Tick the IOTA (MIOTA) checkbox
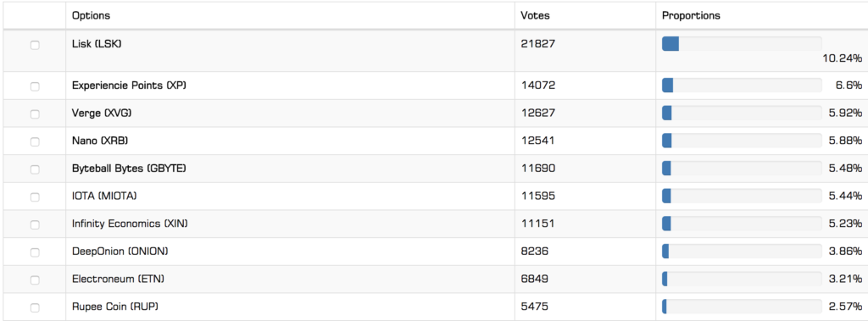 point(34,197)
